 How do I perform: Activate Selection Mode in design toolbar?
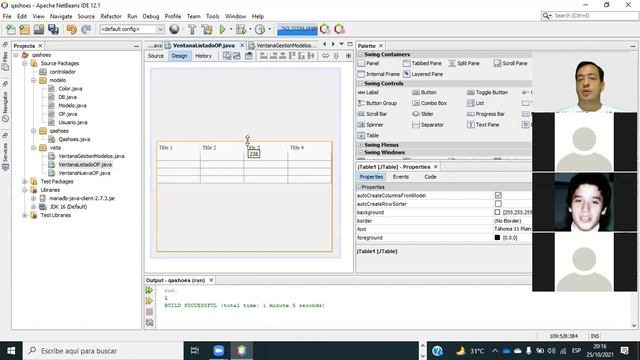point(227,56)
